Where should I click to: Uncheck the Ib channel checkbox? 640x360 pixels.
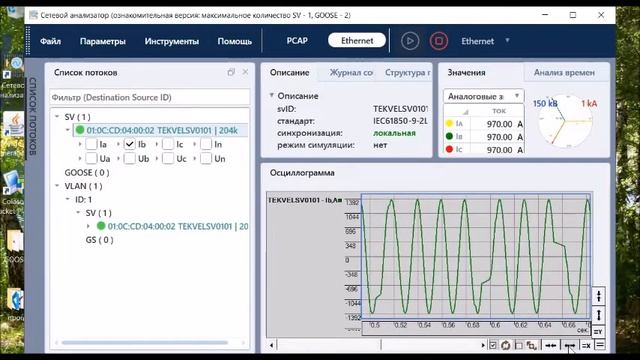click(130, 144)
